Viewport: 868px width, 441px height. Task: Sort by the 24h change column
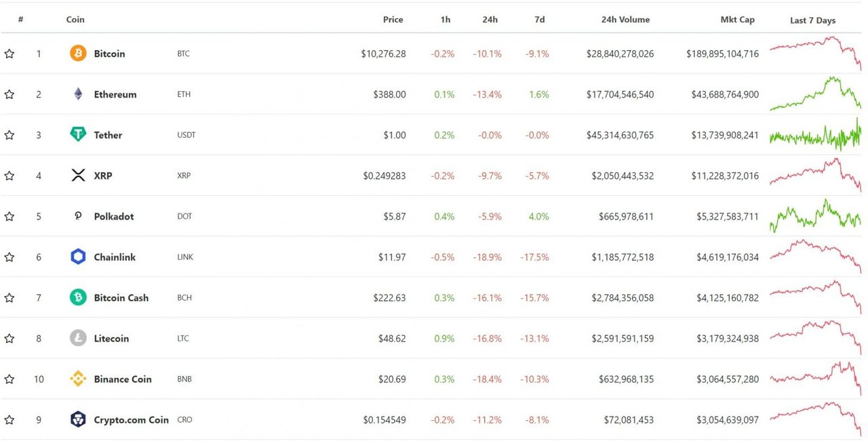[x=490, y=20]
